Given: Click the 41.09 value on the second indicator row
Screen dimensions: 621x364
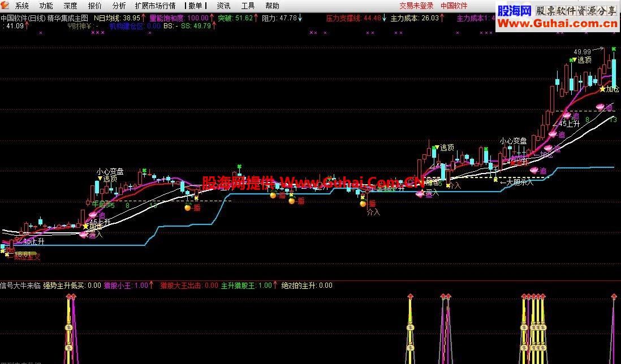Looking at the screenshot, I should click(x=15, y=26).
